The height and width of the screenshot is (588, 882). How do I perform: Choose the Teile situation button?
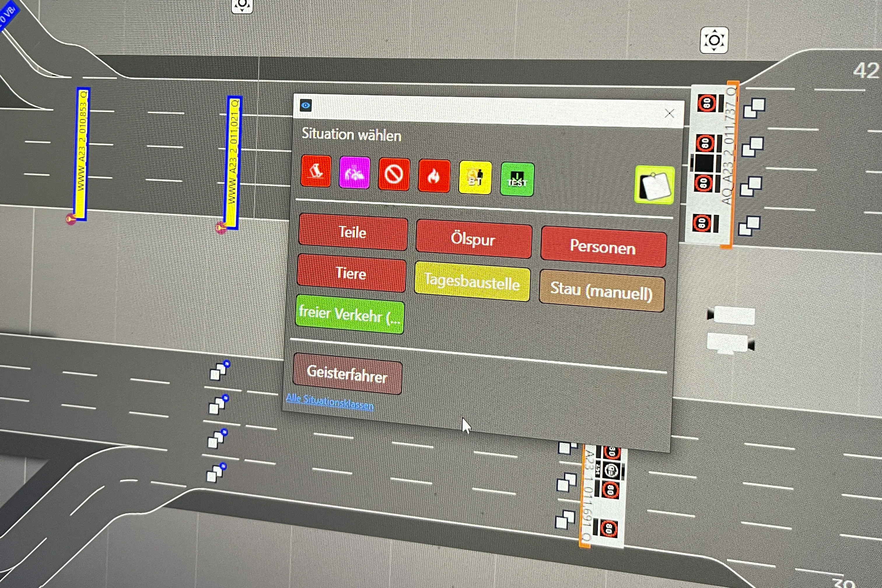353,232
